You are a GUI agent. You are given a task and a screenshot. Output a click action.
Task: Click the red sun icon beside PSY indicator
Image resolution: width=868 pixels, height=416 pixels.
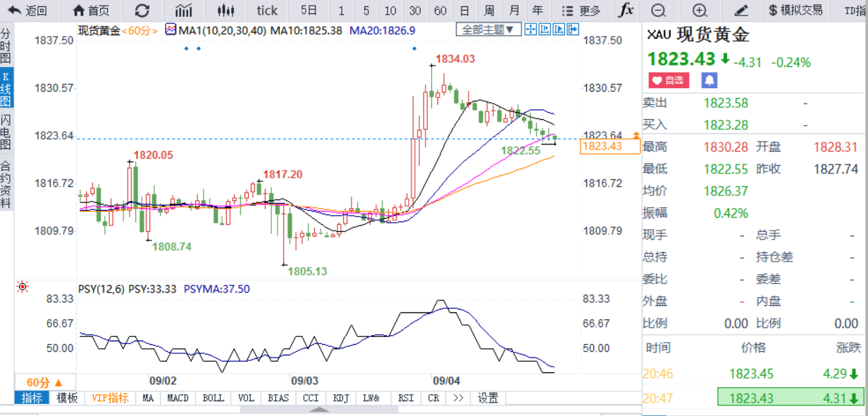[23, 286]
